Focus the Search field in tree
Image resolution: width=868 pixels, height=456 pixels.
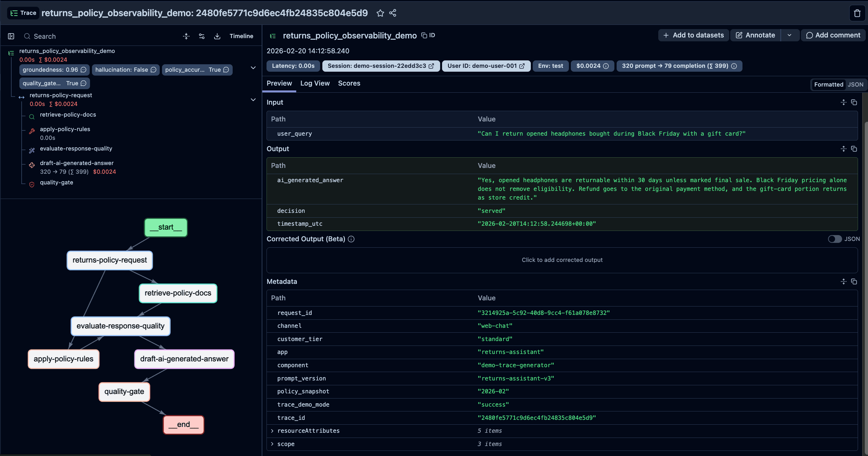click(101, 36)
